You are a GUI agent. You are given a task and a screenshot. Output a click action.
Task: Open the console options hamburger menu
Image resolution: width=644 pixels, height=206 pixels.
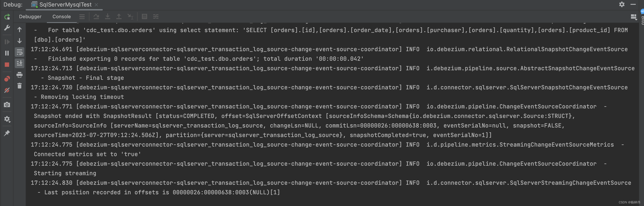(x=82, y=16)
